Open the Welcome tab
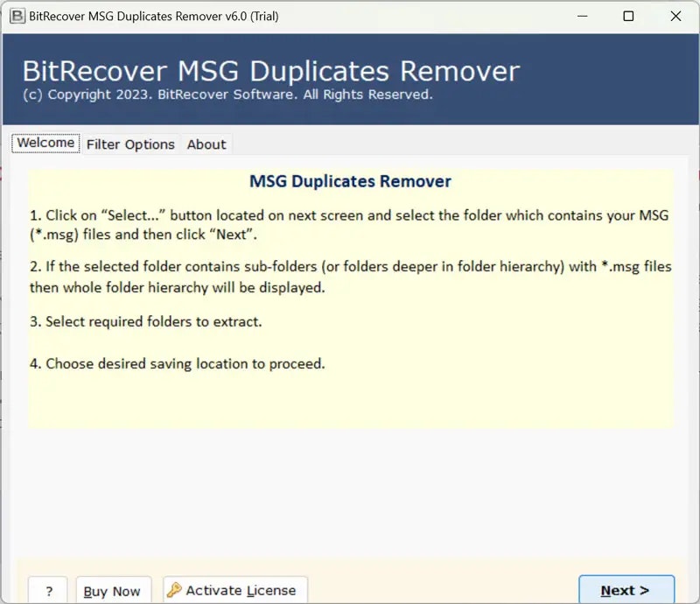Viewport: 700px width, 604px height. click(x=45, y=143)
